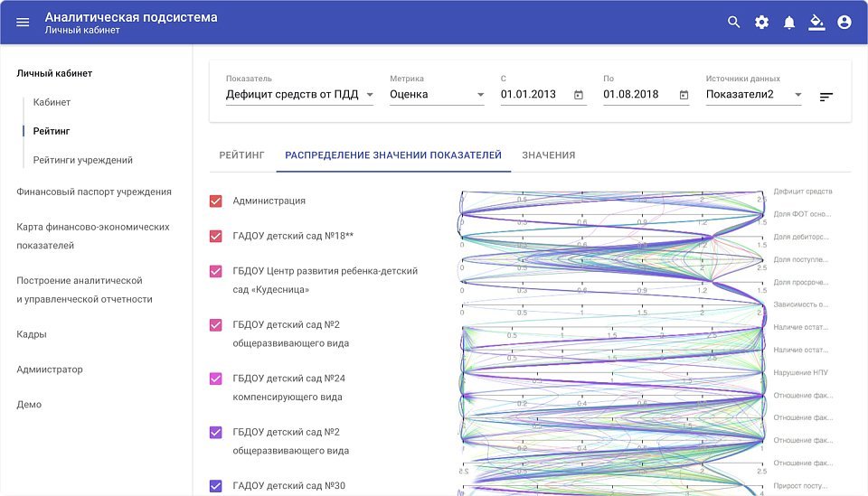Switch to the Рейтинг tab
The height and width of the screenshot is (496, 868).
coord(241,155)
